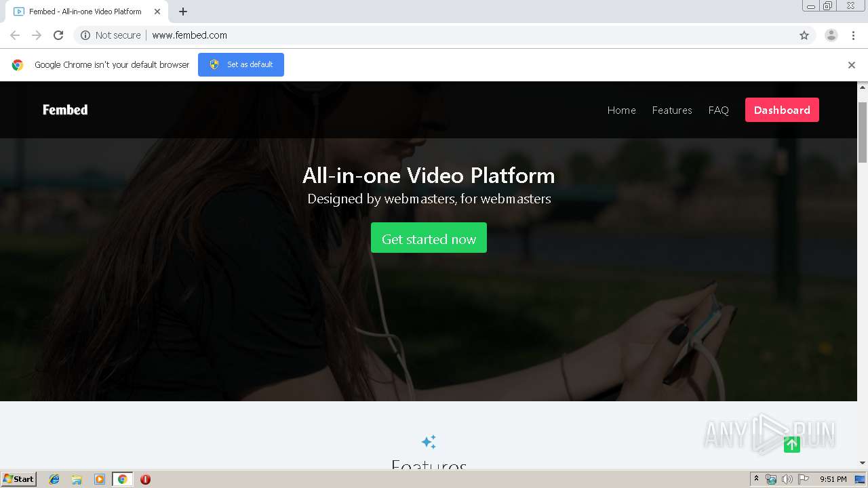Click the show desktop button in tray
This screenshot has width=868, height=488.
click(x=860, y=479)
